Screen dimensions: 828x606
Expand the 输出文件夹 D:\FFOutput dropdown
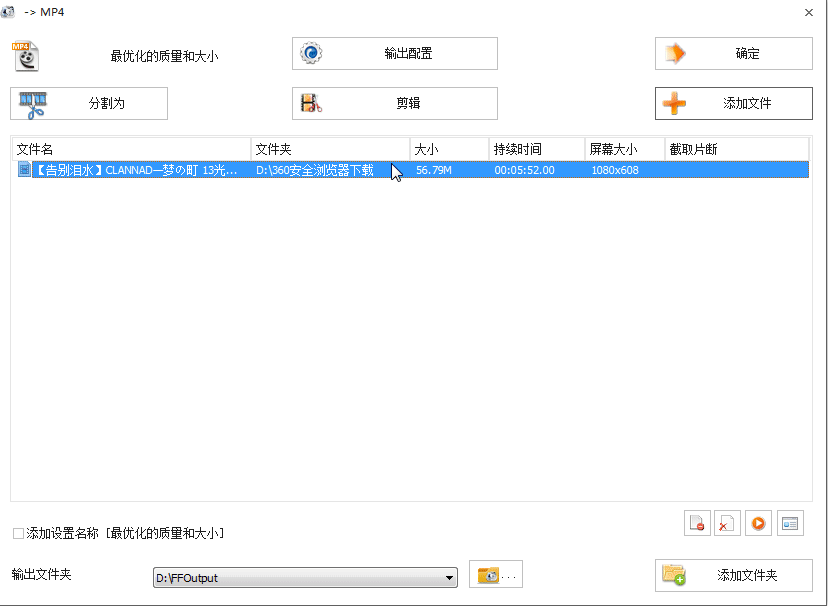click(x=449, y=578)
